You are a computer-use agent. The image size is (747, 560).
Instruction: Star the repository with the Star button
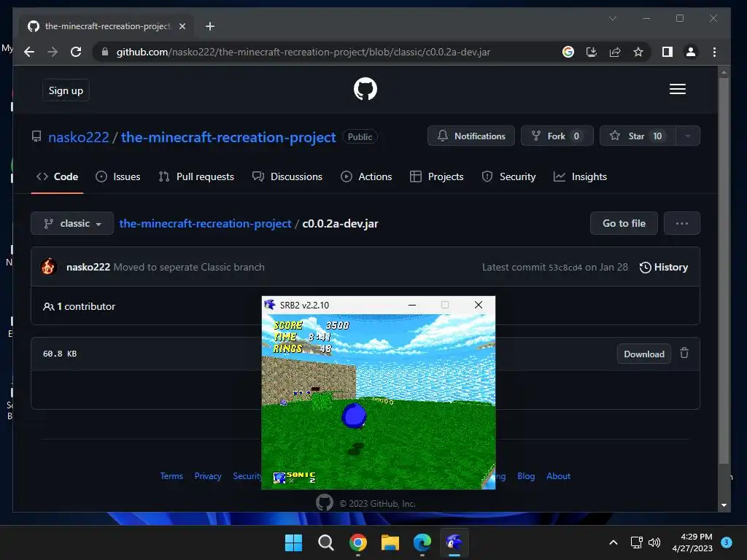638,136
